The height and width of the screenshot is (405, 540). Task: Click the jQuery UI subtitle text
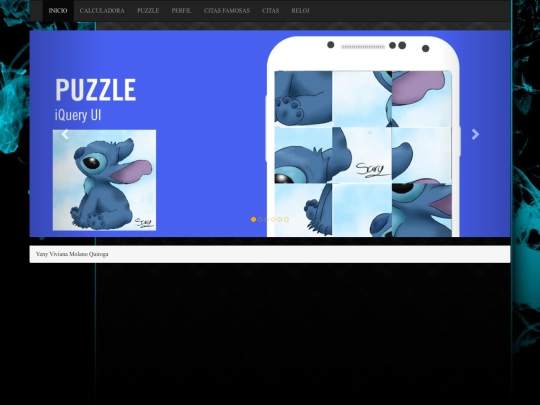tap(78, 115)
